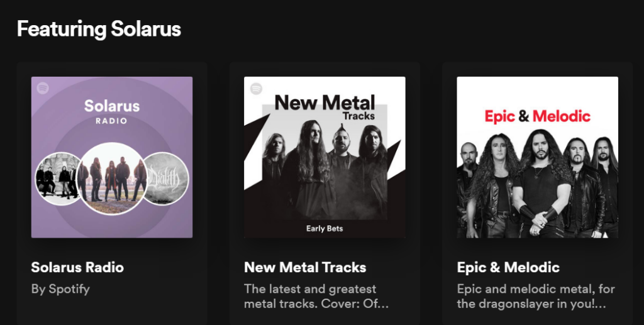Click the dragonslayer description under Epic & Melodic
Viewport: 644px width, 325px height.
point(536,296)
